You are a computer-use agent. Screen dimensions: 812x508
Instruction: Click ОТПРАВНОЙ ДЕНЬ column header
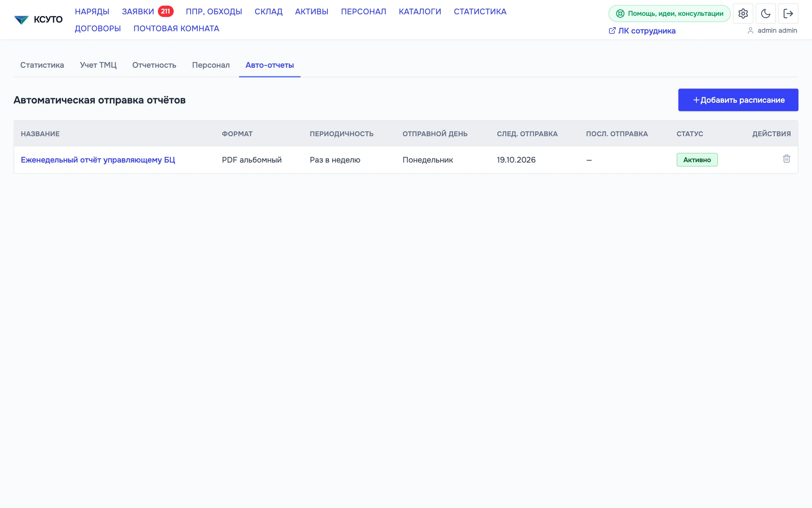tap(435, 134)
